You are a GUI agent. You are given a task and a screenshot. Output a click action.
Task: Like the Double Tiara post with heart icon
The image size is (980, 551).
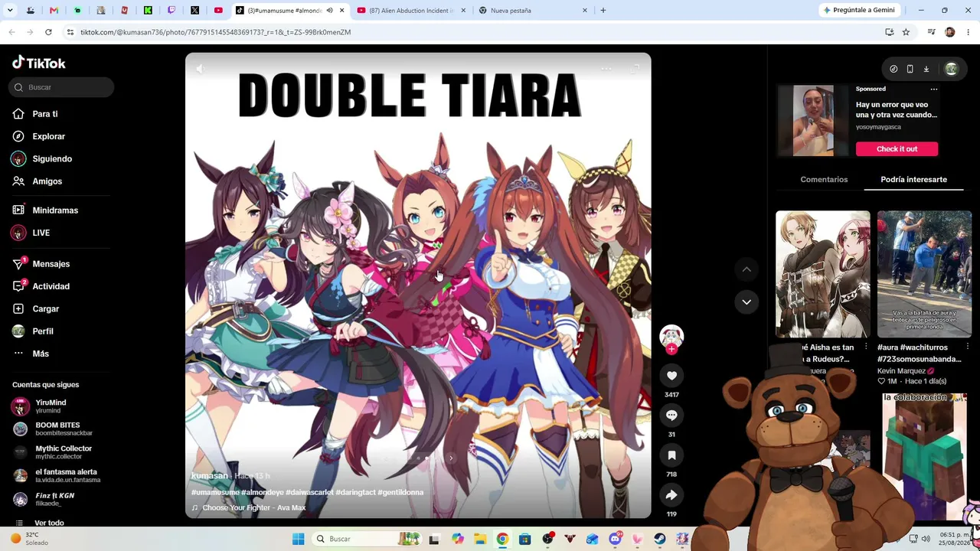(x=671, y=376)
